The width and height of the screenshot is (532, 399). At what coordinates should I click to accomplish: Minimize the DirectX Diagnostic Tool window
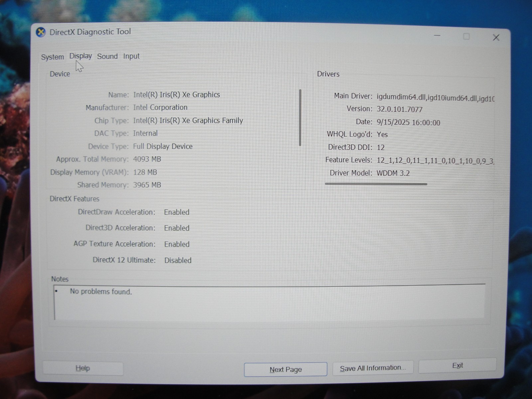437,36
